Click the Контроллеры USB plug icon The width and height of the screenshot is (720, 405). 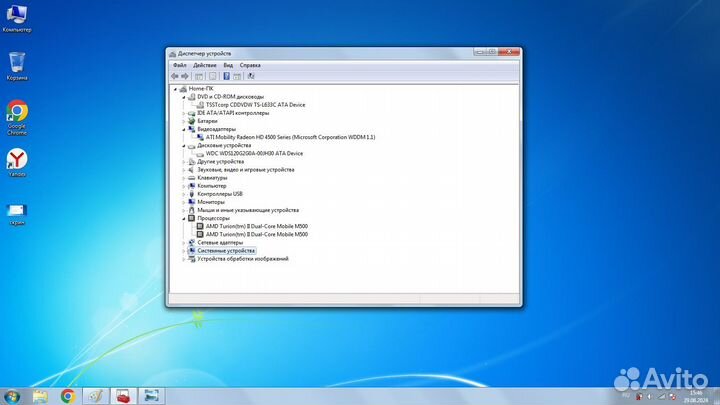tap(191, 194)
